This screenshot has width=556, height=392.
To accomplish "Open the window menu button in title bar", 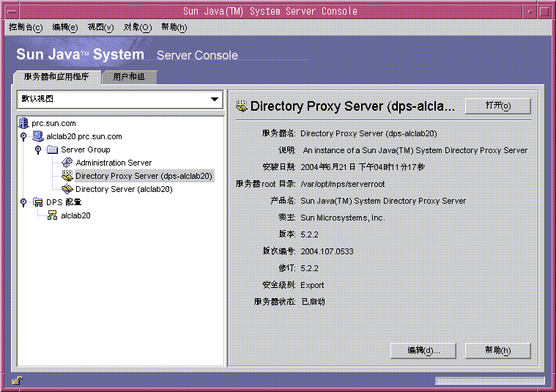I will [12, 12].
